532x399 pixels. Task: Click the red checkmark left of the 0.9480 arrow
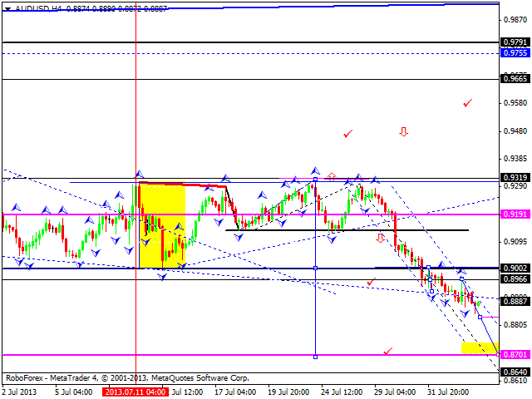click(347, 133)
